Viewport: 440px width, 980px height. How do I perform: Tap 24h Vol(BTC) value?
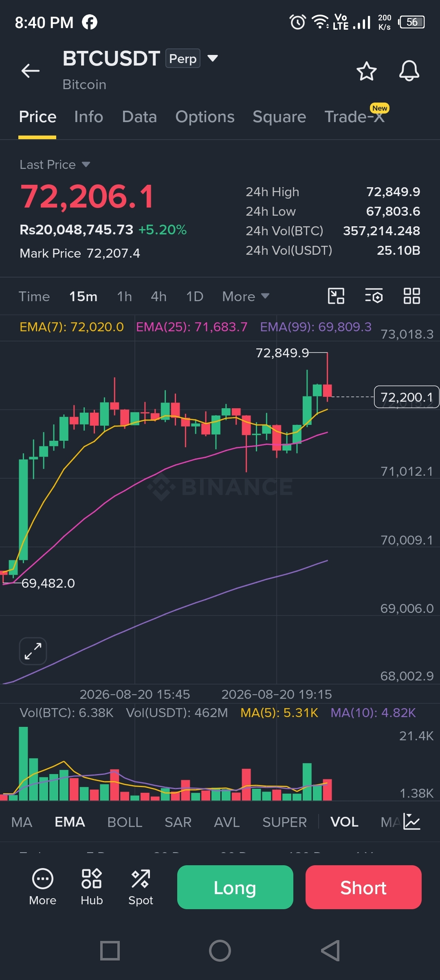(x=381, y=231)
